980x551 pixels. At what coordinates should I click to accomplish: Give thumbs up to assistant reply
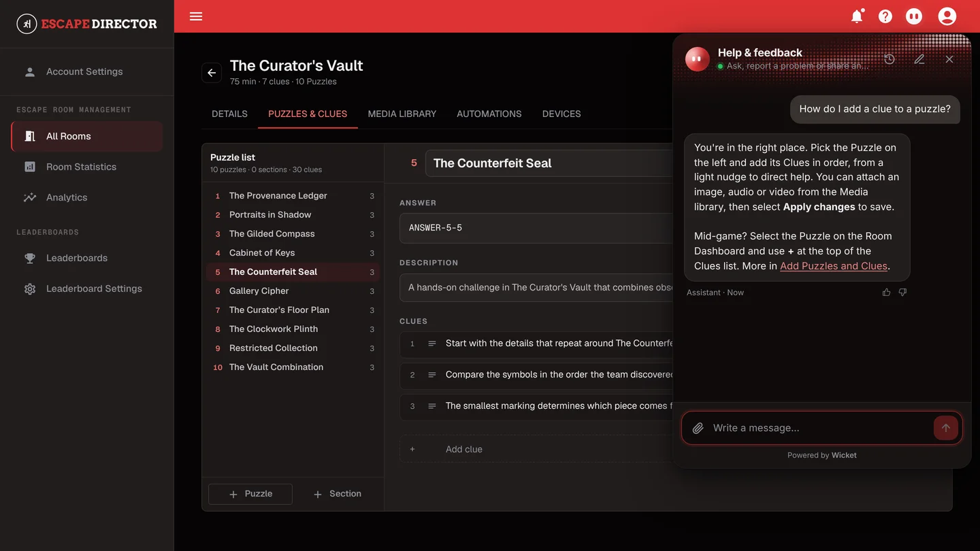click(886, 293)
